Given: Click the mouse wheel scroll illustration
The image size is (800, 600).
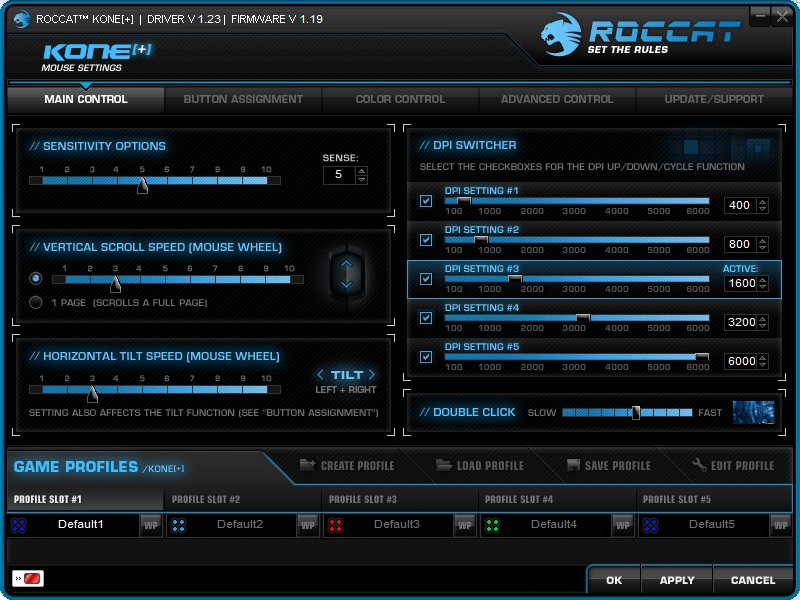Looking at the screenshot, I should tap(347, 273).
